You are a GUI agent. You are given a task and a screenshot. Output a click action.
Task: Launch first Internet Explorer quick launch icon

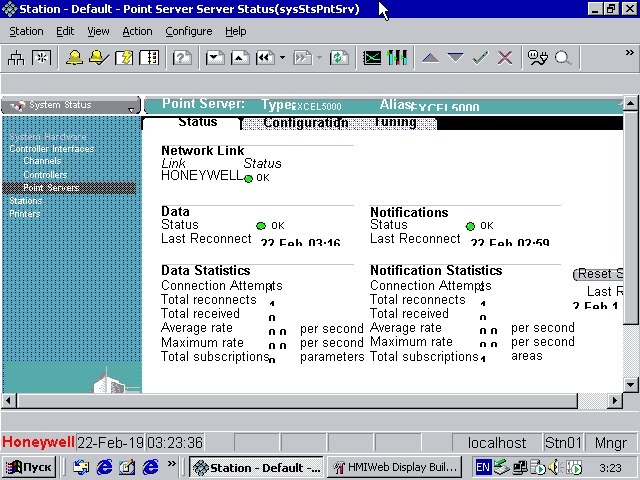point(104,467)
